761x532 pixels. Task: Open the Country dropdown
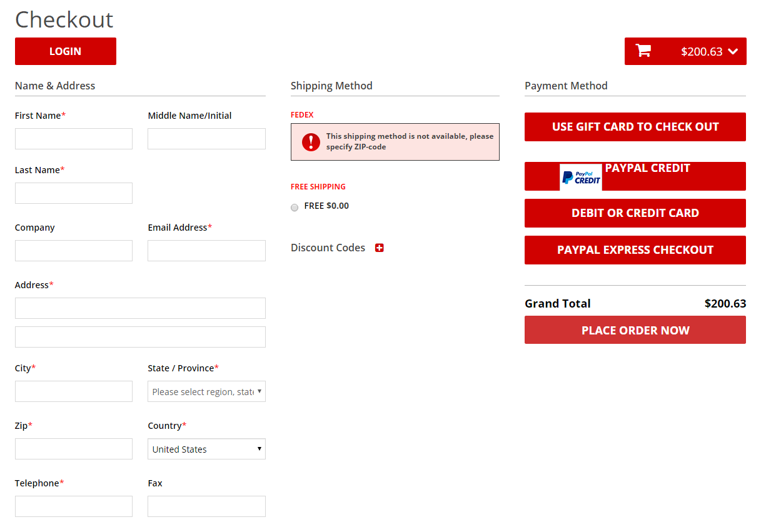click(206, 449)
